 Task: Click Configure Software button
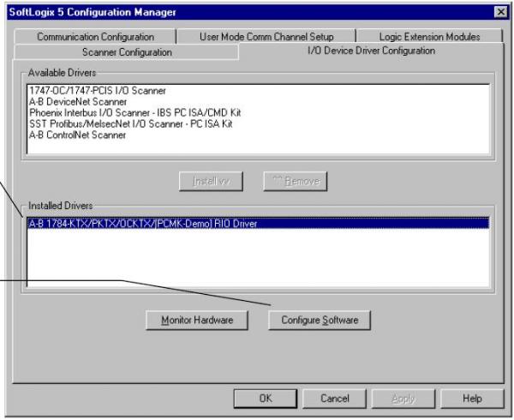pos(320,320)
